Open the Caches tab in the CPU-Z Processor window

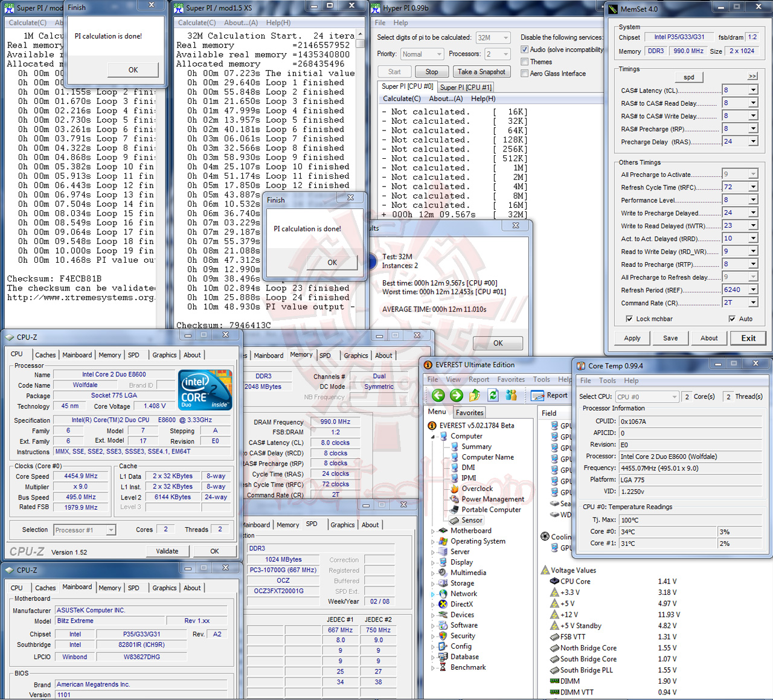(x=45, y=355)
